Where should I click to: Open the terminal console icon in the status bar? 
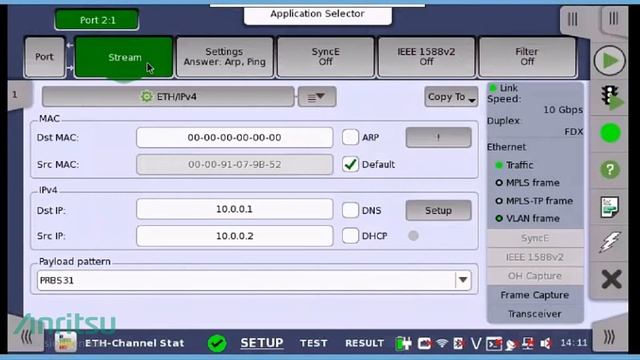[494, 344]
